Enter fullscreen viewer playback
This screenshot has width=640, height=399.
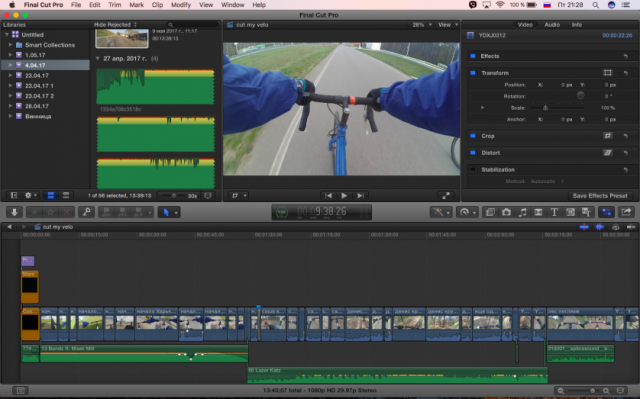tap(446, 196)
